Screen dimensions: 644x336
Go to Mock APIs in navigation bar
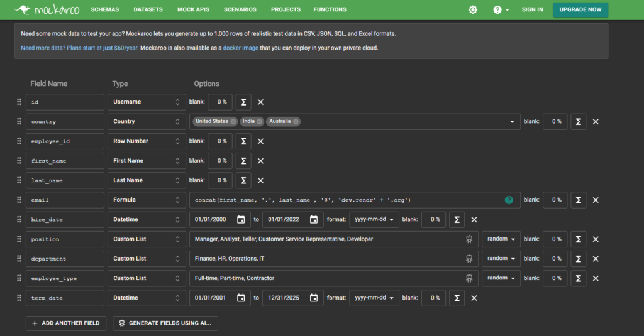(x=193, y=9)
